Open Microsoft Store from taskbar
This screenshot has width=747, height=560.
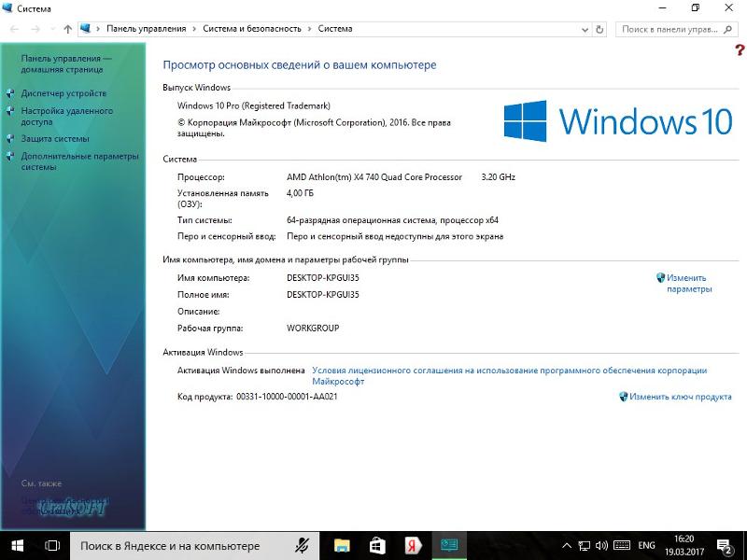377,546
